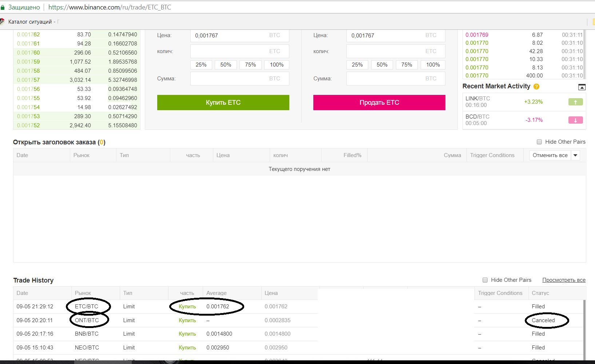Click the Продать ETC button

tap(379, 103)
